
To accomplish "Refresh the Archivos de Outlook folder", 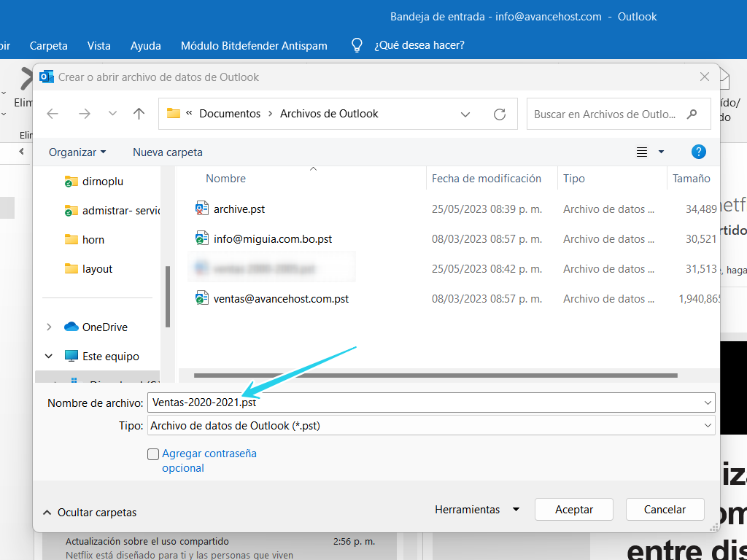I will [499, 114].
